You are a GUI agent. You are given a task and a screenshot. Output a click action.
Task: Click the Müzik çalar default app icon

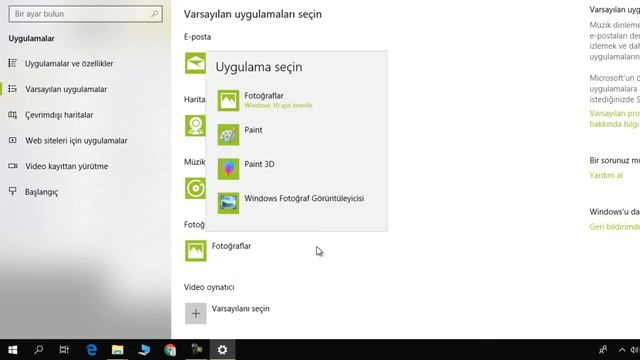[195, 188]
